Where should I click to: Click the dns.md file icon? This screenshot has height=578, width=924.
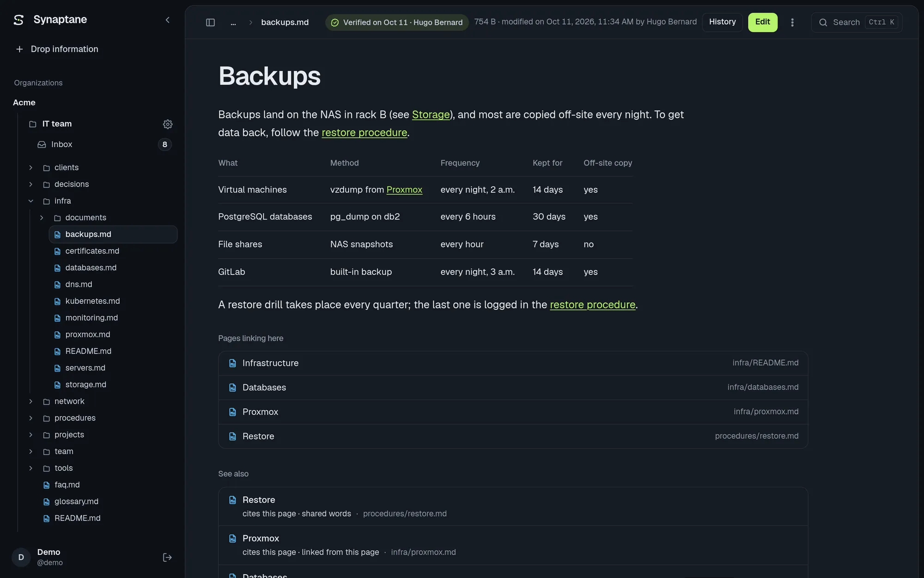[x=57, y=284]
